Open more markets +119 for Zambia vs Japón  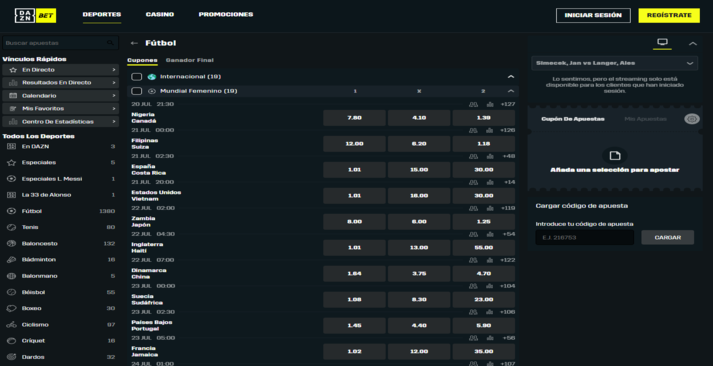[x=507, y=208]
